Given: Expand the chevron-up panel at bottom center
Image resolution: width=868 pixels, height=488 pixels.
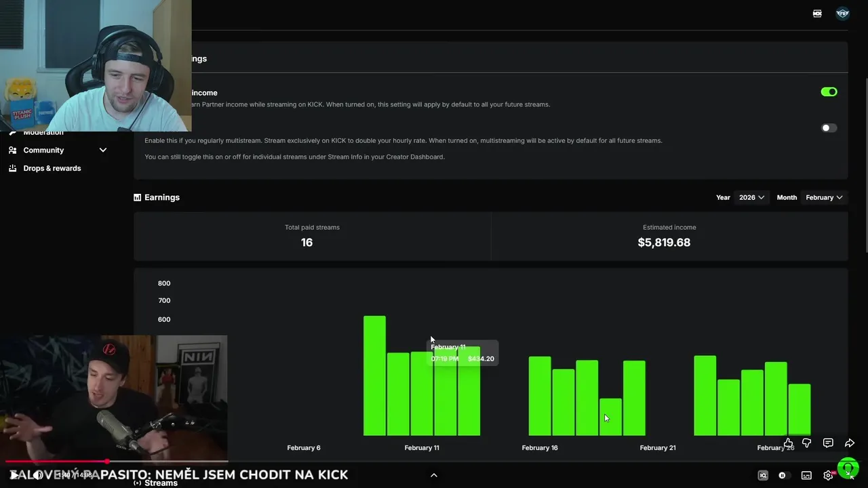Looking at the screenshot, I should (x=434, y=475).
